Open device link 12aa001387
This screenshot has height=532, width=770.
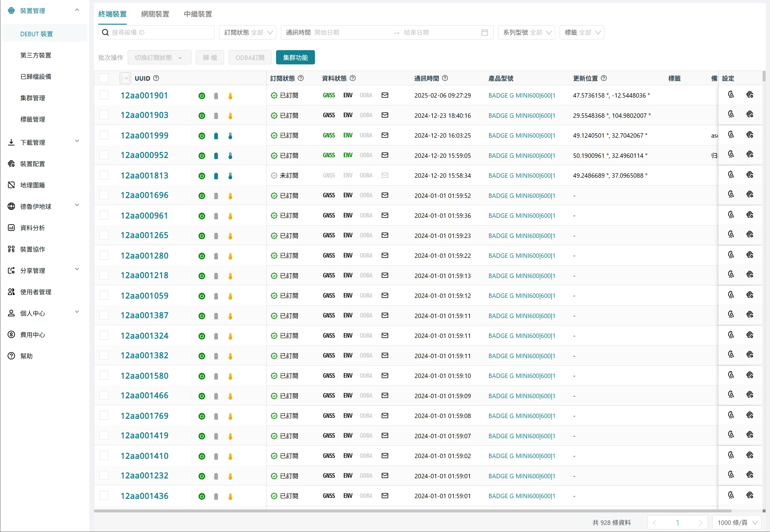144,315
